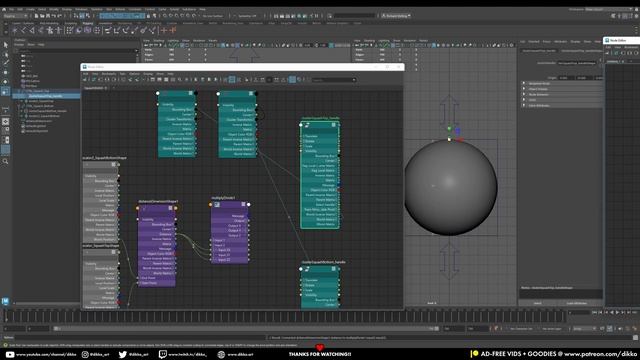640x360 pixels.
Task: Activate the IK Handle shelf tool
Action: click(x=32, y=30)
